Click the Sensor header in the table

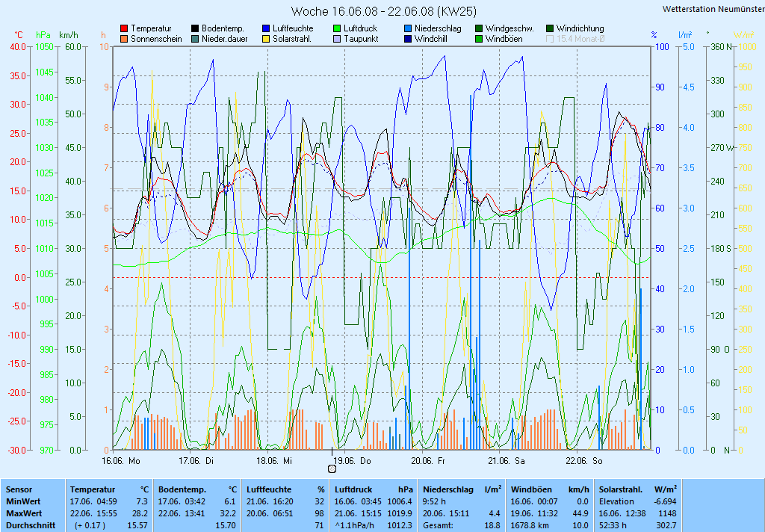tap(19, 489)
